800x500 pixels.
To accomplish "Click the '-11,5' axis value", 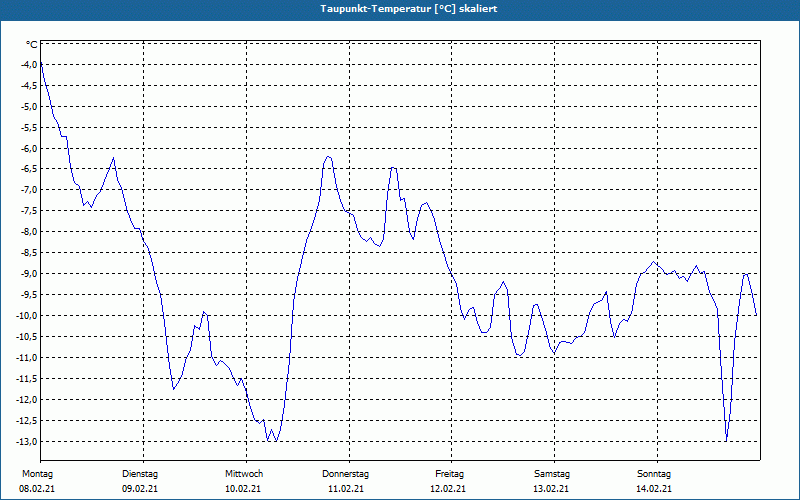I will 27,379.
